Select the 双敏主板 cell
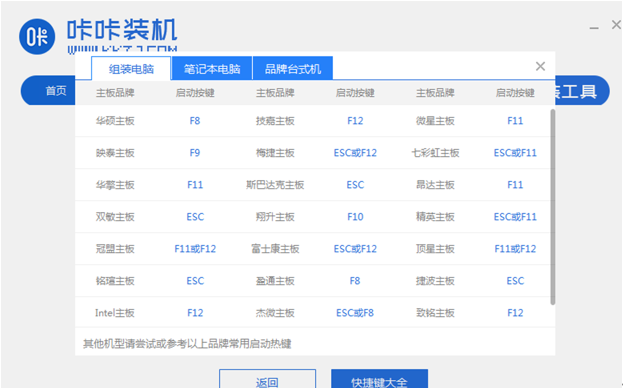 point(115,217)
